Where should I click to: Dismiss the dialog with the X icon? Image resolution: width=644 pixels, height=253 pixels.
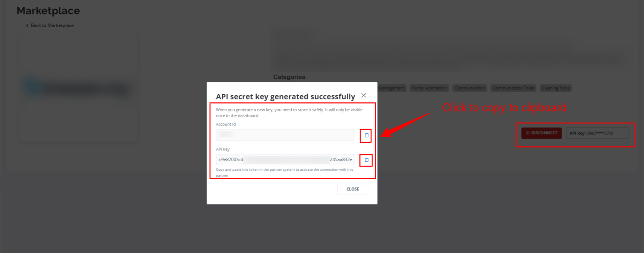pyautogui.click(x=364, y=95)
